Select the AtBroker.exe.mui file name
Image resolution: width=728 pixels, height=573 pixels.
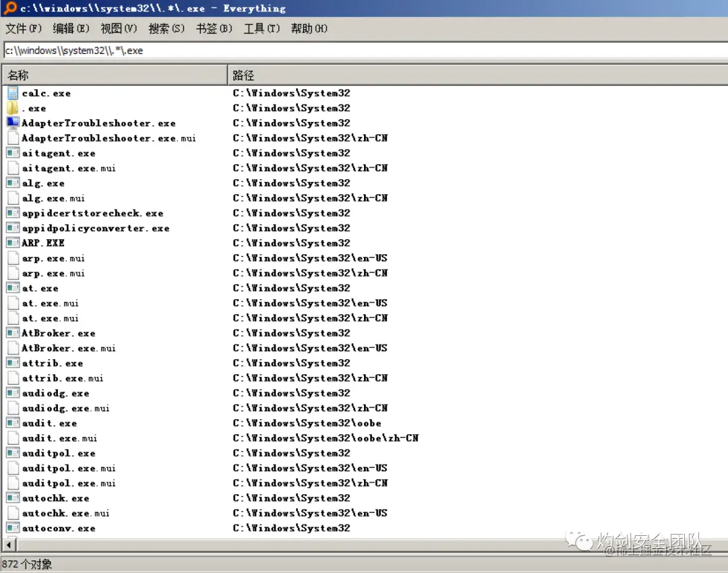coord(69,349)
